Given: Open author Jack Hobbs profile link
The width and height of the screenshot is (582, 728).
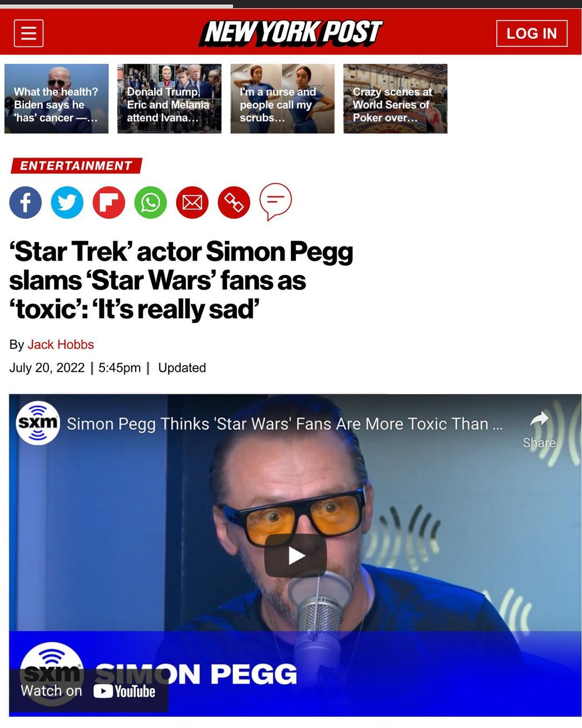Looking at the screenshot, I should (x=61, y=345).
